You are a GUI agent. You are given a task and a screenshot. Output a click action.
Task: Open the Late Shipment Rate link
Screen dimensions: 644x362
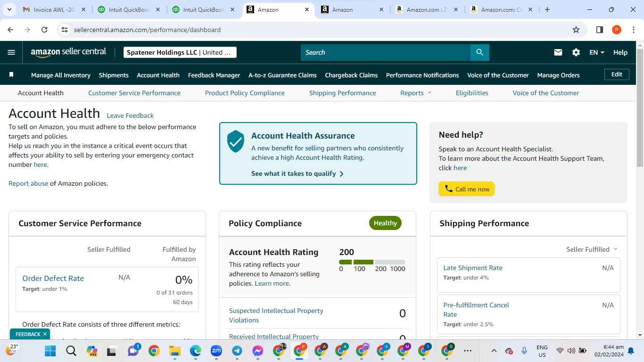pyautogui.click(x=473, y=268)
